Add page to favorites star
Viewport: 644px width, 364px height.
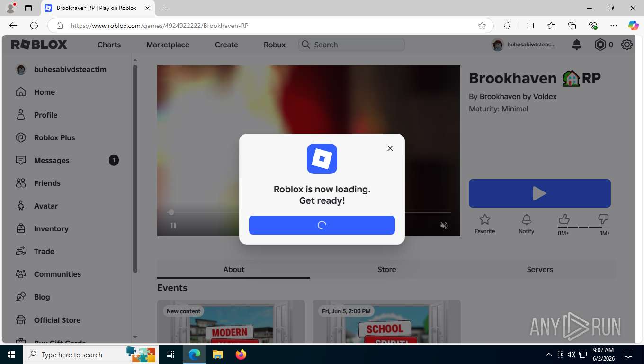pos(482,26)
